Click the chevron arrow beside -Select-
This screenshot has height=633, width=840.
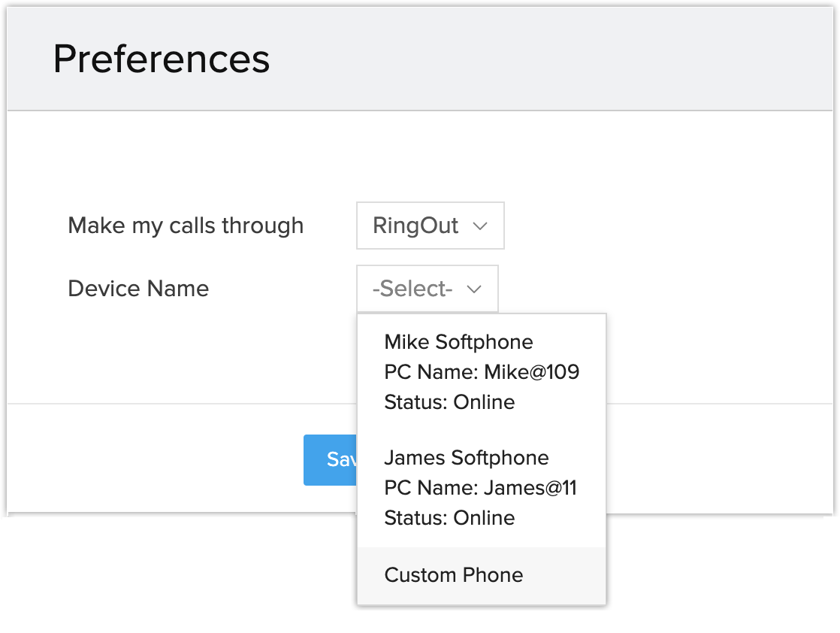click(474, 289)
